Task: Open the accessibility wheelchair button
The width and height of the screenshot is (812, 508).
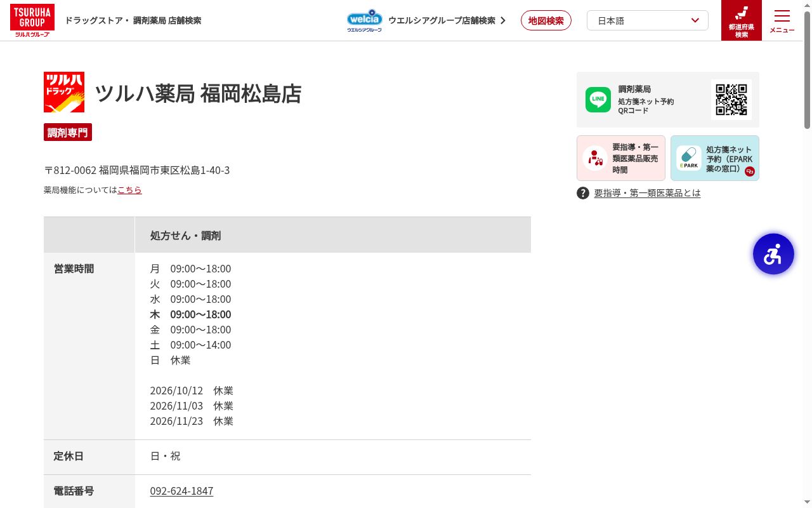Action: coord(773,254)
